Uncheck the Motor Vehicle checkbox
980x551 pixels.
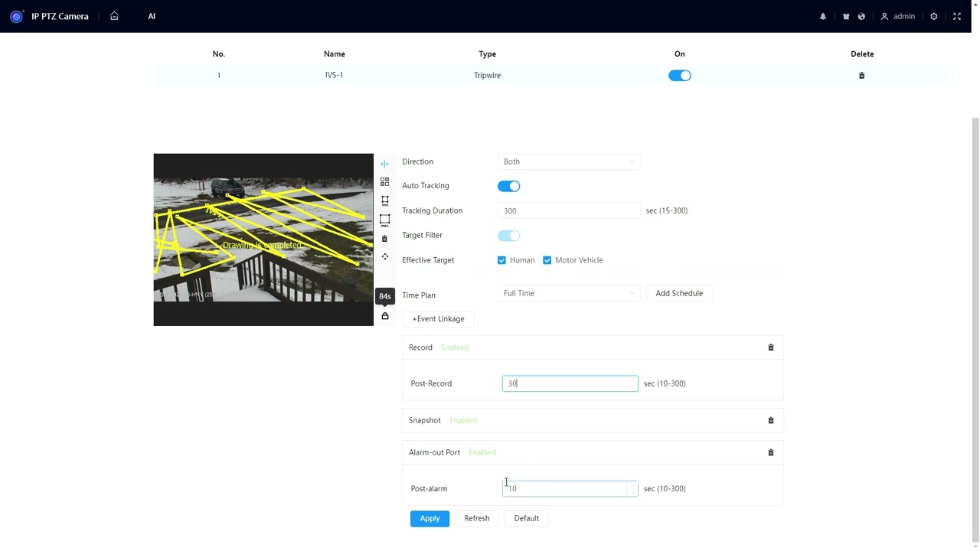(547, 260)
